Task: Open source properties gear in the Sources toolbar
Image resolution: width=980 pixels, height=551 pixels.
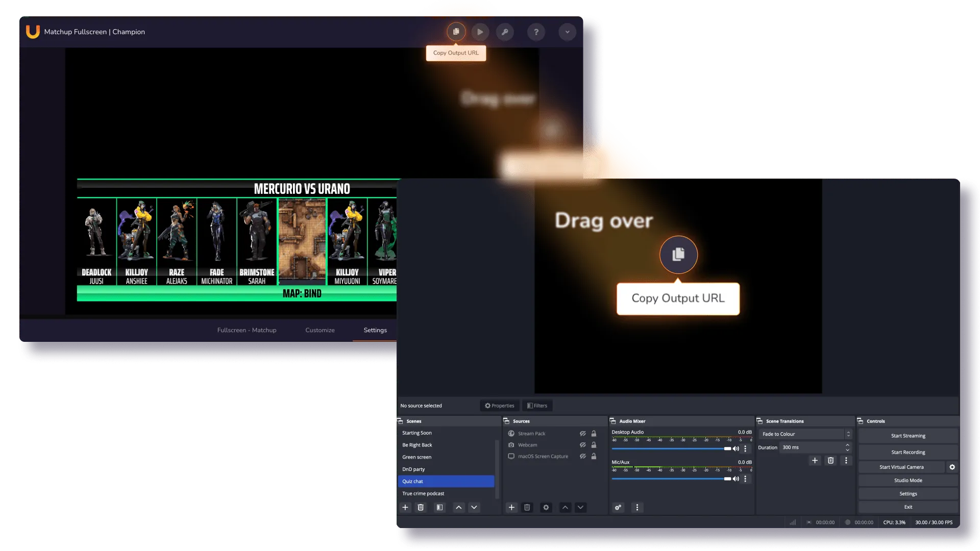Action: (x=546, y=507)
